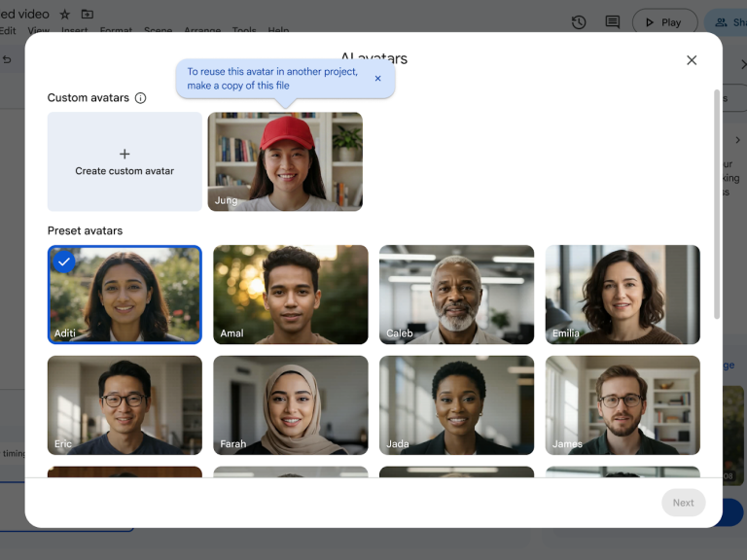The height and width of the screenshot is (560, 747).
Task: Select the Emilia avatar
Action: click(622, 295)
